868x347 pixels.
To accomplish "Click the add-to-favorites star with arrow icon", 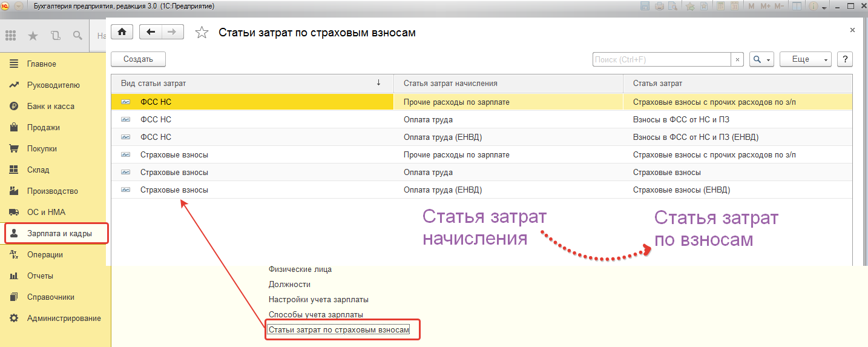I will coord(690,6).
